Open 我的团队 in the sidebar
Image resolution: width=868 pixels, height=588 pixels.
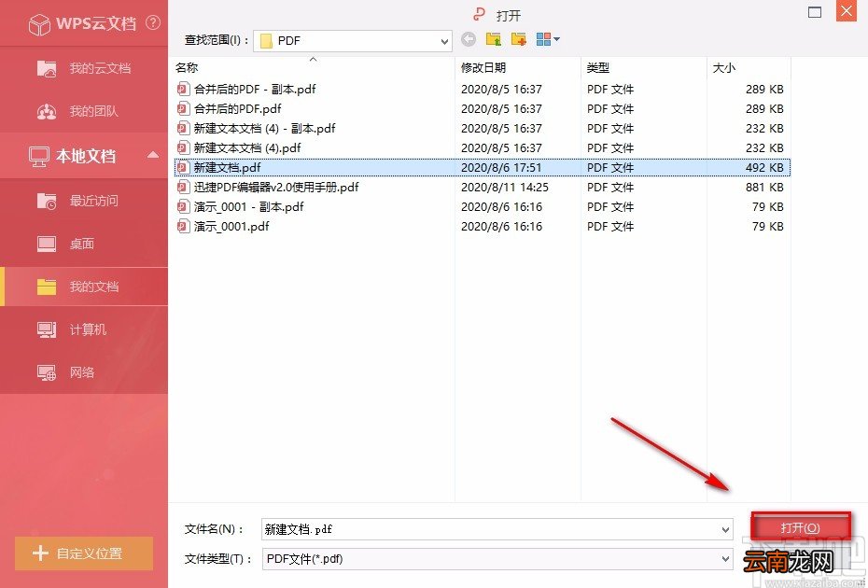(84, 111)
